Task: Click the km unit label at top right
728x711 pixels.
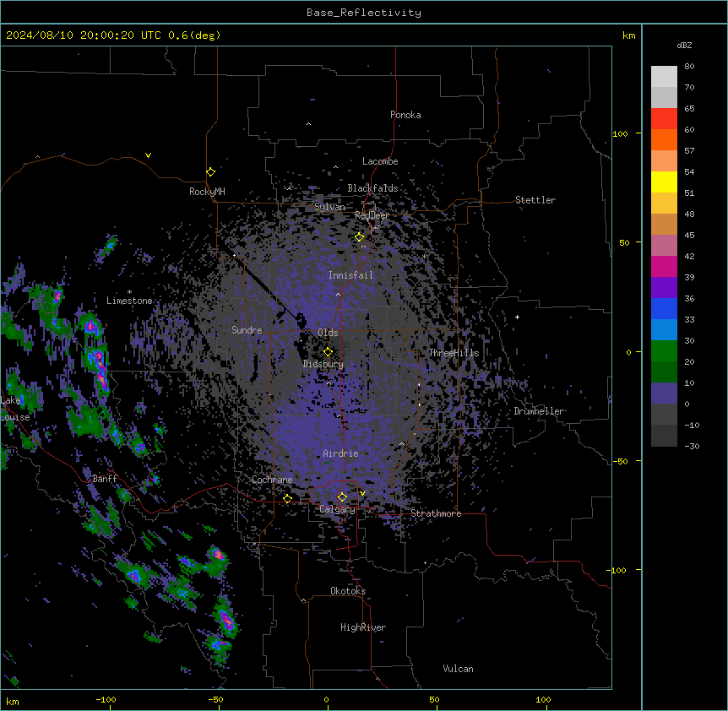Action: 629,35
